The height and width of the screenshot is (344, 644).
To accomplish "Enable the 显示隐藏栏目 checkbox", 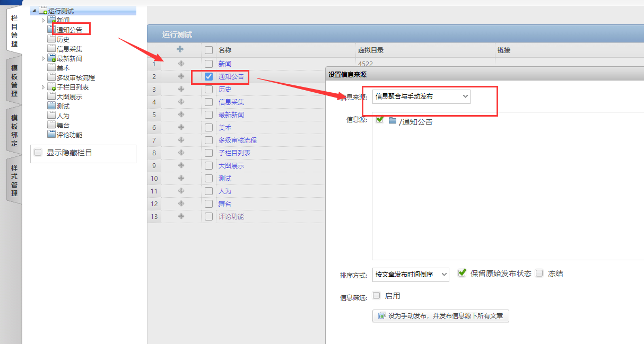I will [x=38, y=153].
